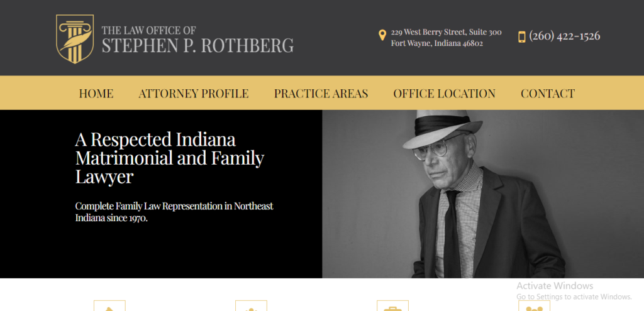Click the black-and-white photo of the man in hat
The height and width of the screenshot is (311, 644).
(x=482, y=194)
